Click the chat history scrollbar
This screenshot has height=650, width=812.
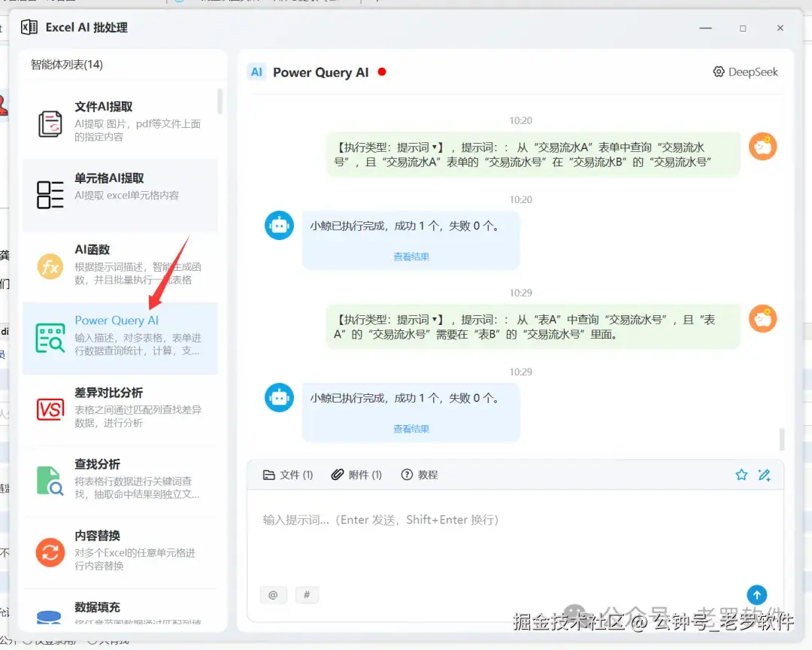click(781, 439)
